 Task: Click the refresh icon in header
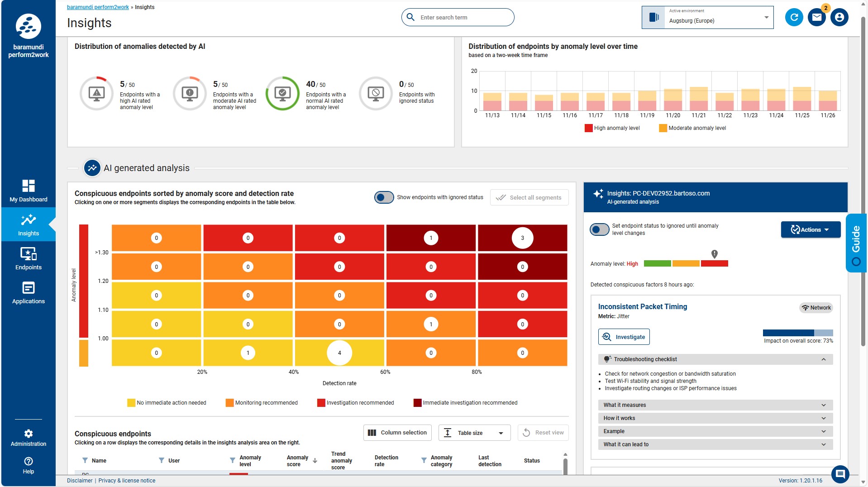click(x=794, y=18)
